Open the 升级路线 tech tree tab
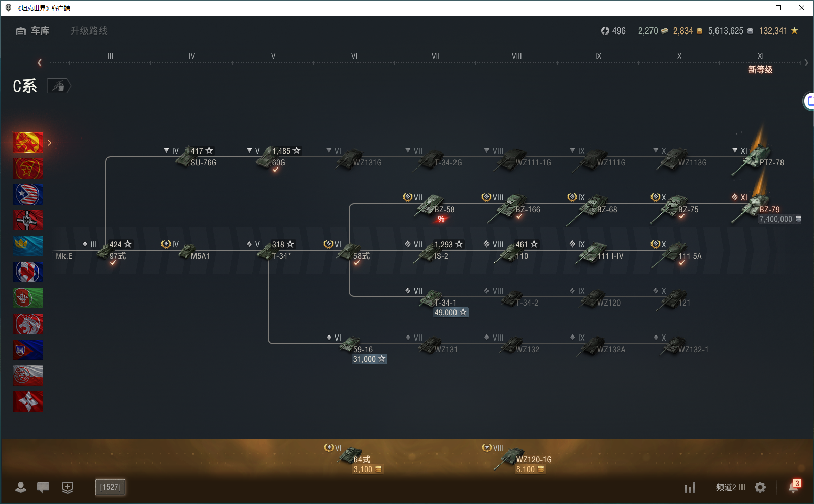 tap(89, 31)
